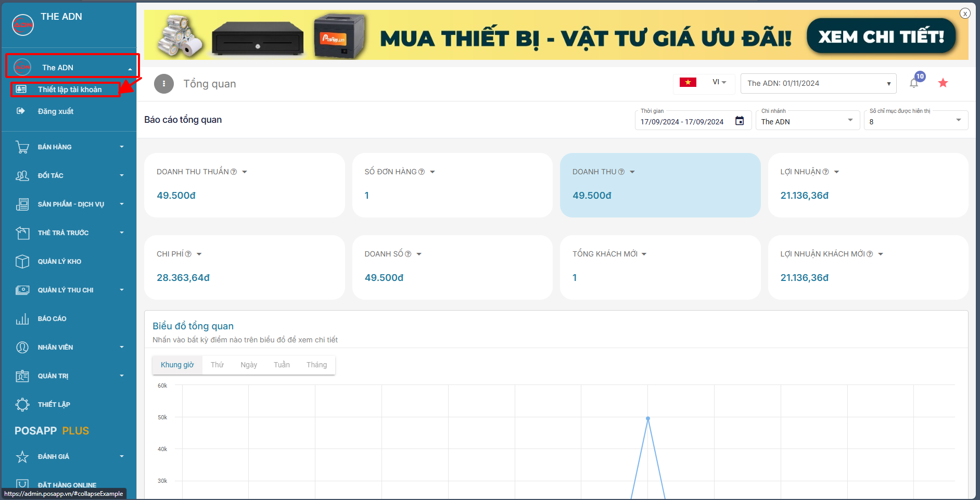Click the Xem chi tiết banner button

click(882, 36)
